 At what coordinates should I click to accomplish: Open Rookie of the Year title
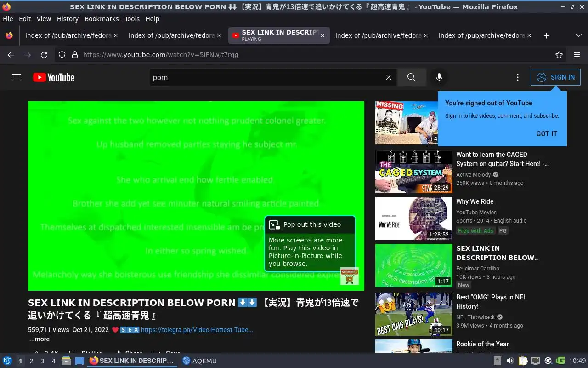coord(482,344)
